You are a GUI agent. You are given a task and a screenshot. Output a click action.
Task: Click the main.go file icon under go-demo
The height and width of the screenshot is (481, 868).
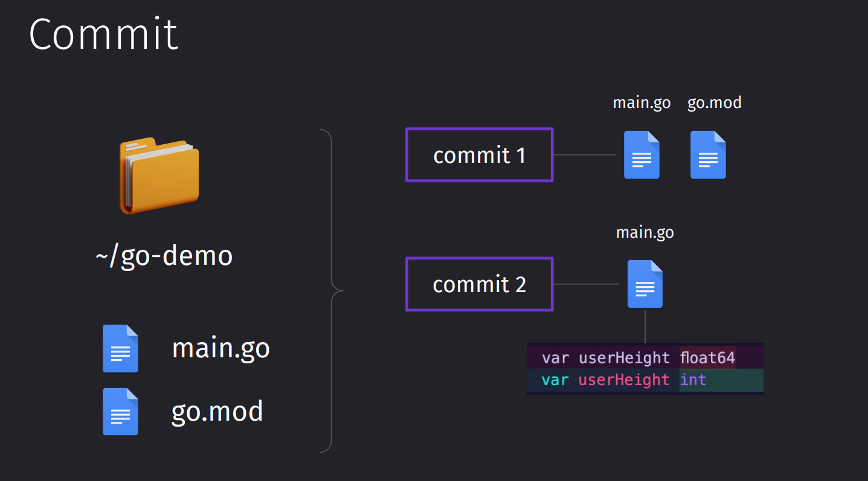click(x=120, y=348)
